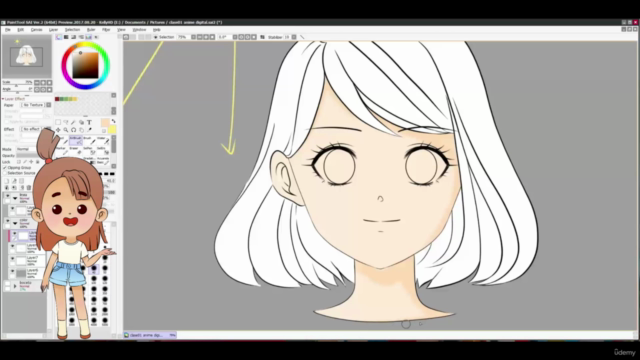Flip the canvas view horizontally in toolbar
Image resolution: width=640 pixels, height=360 pixels.
[x=262, y=37]
